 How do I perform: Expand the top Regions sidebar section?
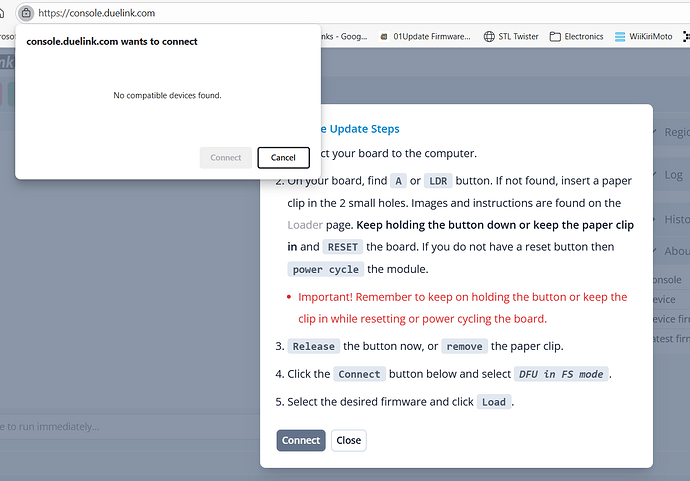pos(671,132)
